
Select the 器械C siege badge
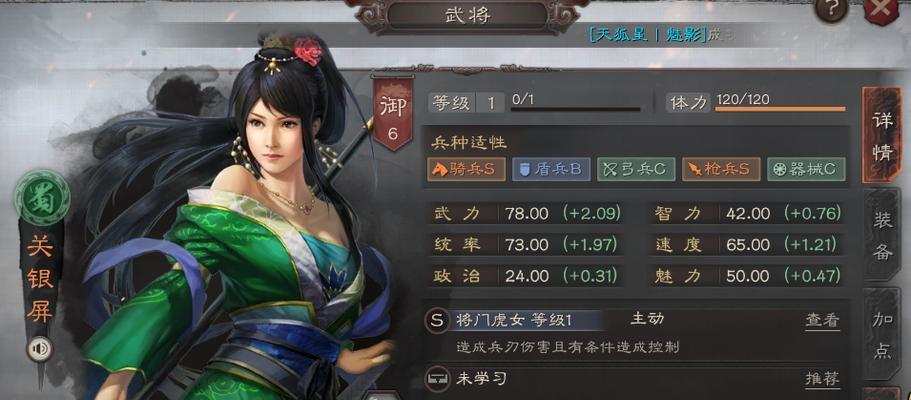coord(806,169)
